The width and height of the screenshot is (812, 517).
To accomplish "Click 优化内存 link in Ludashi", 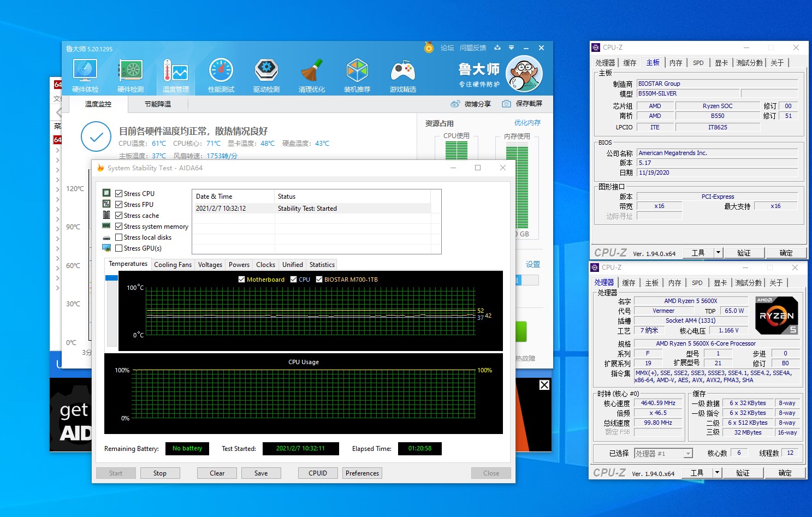I will (527, 123).
